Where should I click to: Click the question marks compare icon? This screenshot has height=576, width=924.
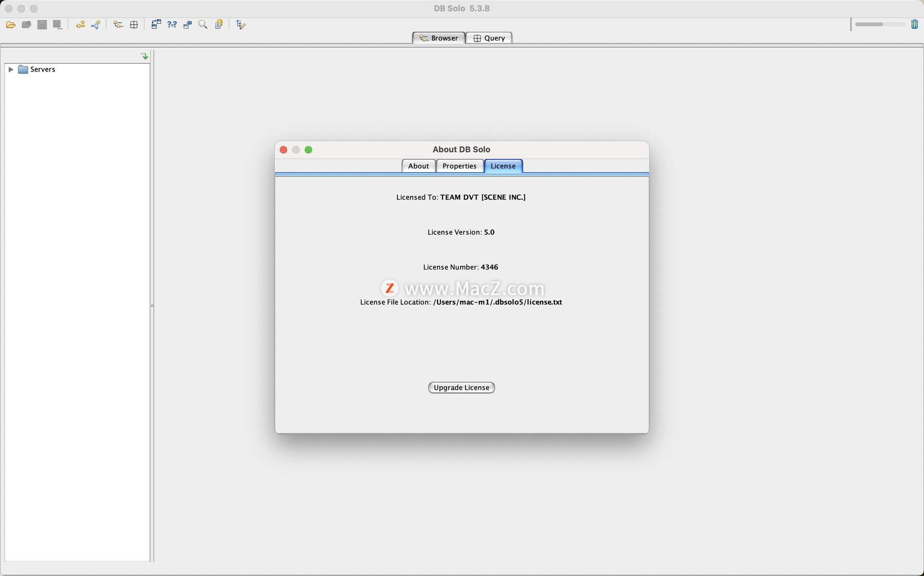coord(172,25)
